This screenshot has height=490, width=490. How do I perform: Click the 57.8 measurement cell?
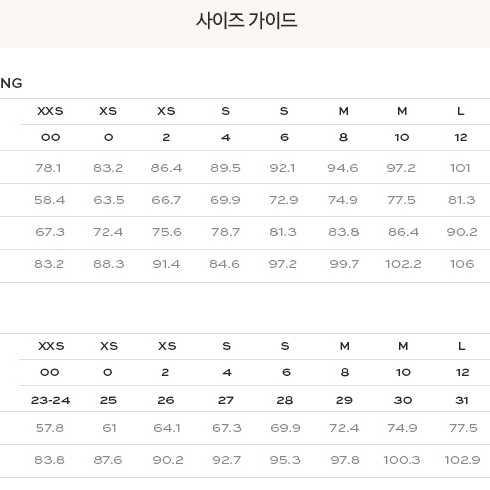pyautogui.click(x=50, y=428)
